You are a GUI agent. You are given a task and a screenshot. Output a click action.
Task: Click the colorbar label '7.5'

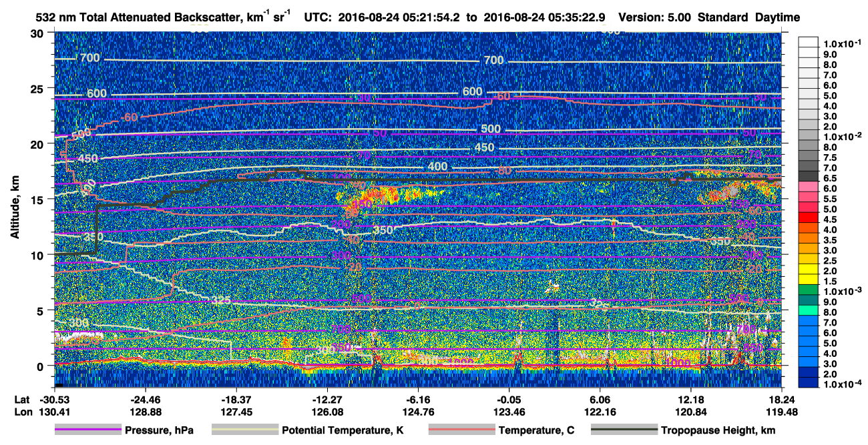click(830, 157)
